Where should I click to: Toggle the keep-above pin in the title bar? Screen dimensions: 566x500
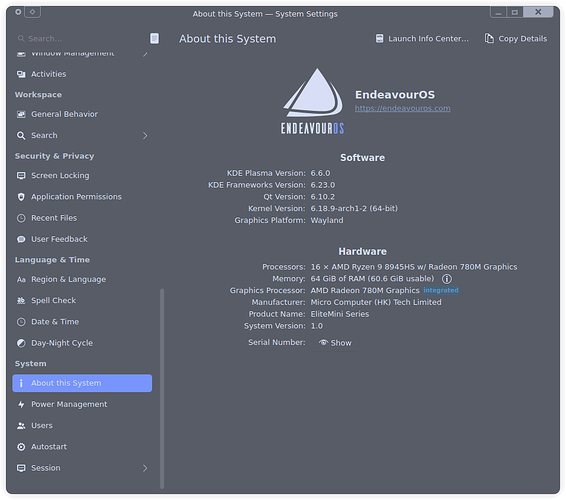[x=32, y=12]
